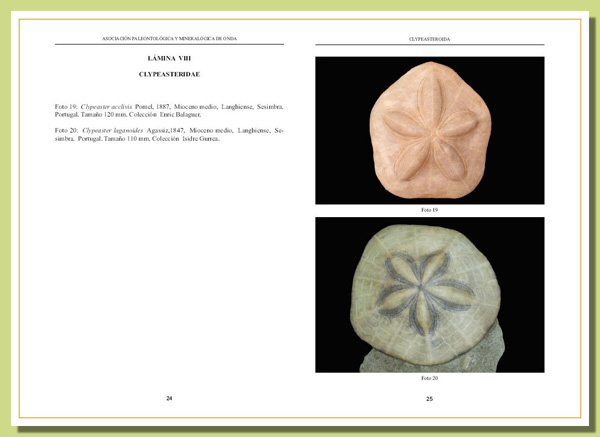Click the top pink sand dollar fossil photo
This screenshot has height=437, width=600.
(x=429, y=130)
